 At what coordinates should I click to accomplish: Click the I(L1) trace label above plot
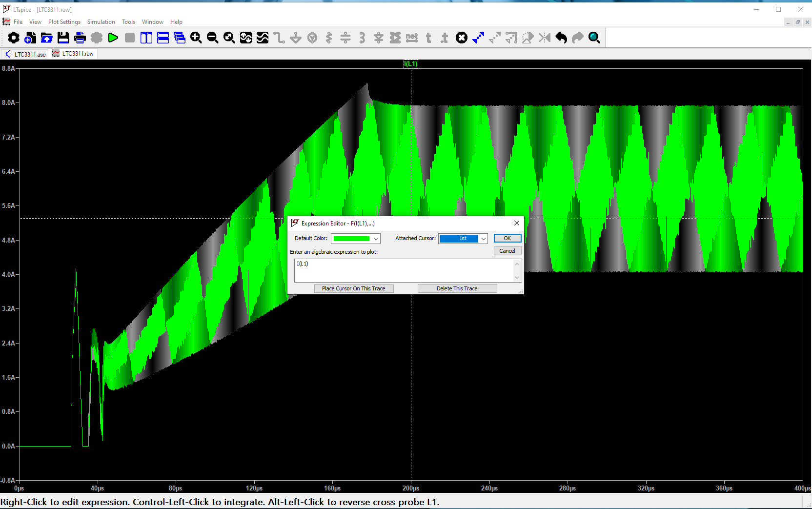click(x=410, y=63)
